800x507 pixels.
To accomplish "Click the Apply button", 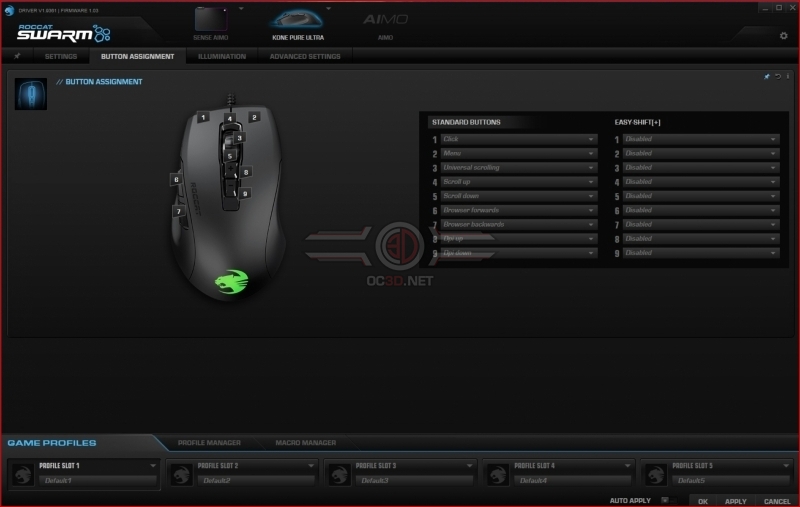I will tap(736, 501).
